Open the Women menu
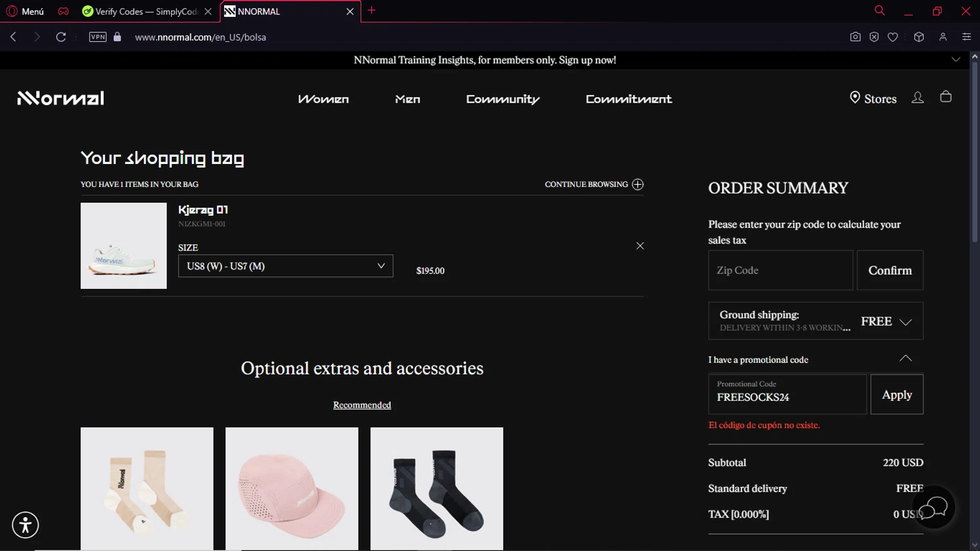 pos(323,99)
